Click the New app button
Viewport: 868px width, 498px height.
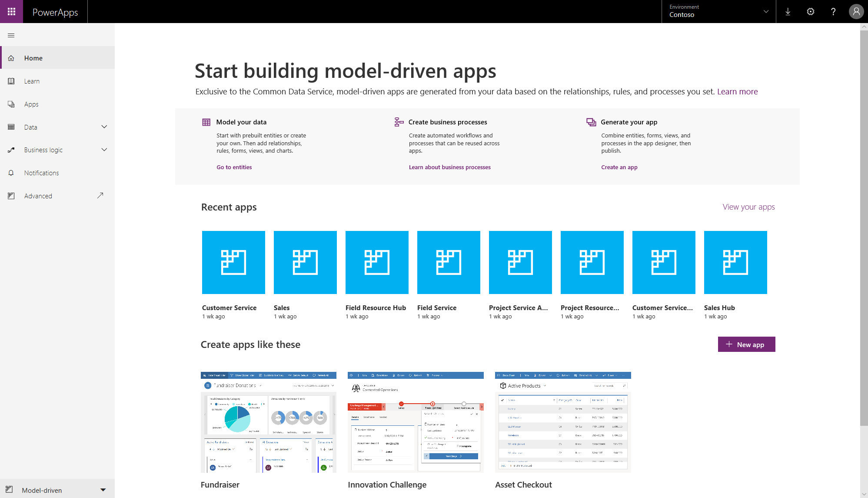(746, 344)
